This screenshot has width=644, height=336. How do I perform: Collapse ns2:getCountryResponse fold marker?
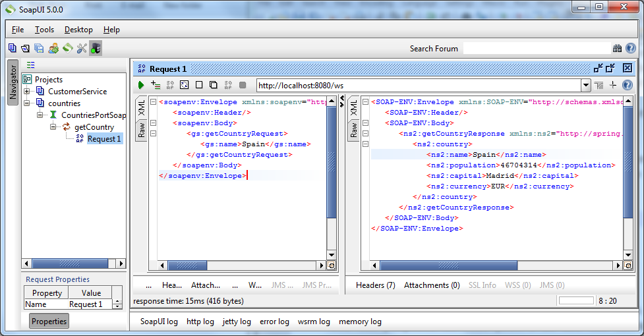pos(366,133)
